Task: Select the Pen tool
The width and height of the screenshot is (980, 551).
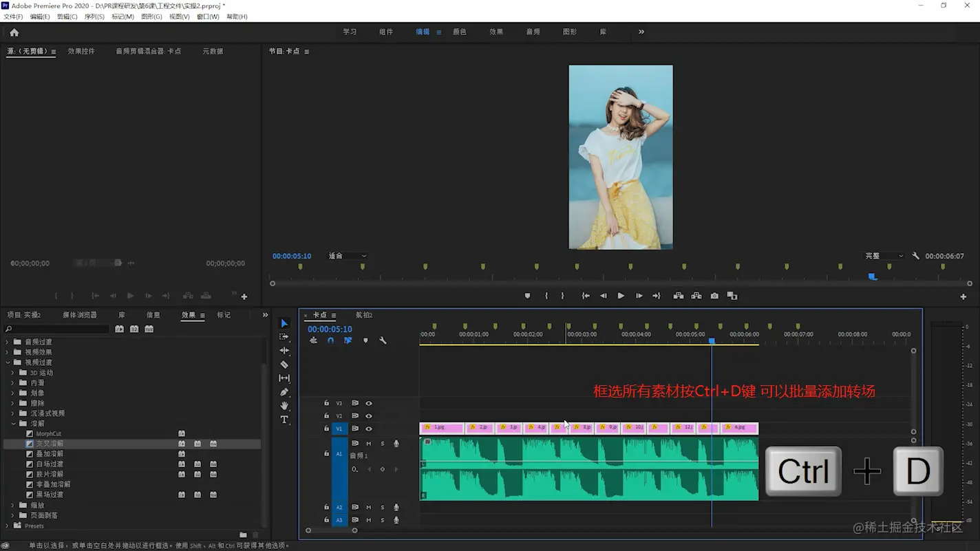Action: 284,392
